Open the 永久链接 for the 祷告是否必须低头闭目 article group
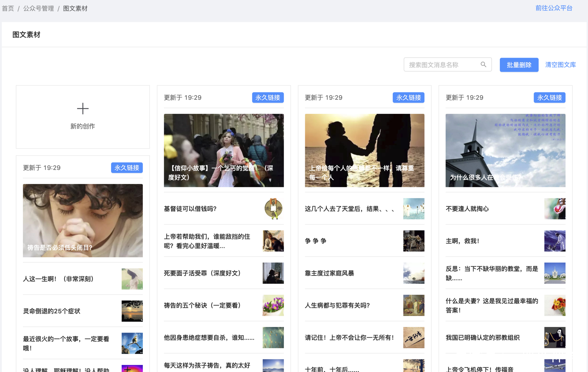 coord(127,168)
